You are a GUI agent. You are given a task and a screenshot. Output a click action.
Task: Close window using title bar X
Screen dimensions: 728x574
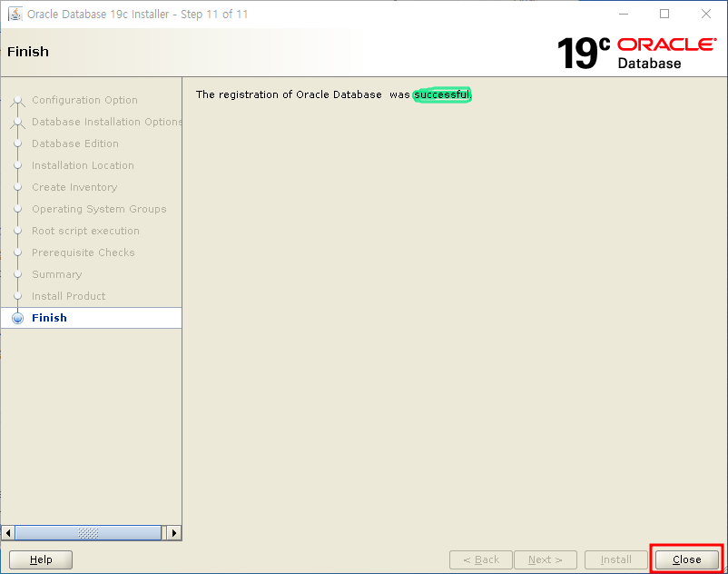(x=705, y=14)
